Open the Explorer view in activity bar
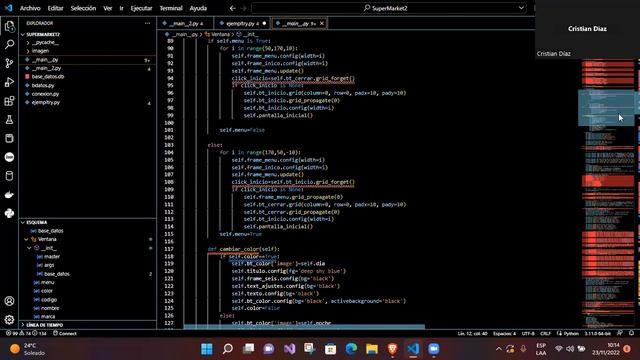Image resolution: width=640 pixels, height=360 pixels. (9, 27)
